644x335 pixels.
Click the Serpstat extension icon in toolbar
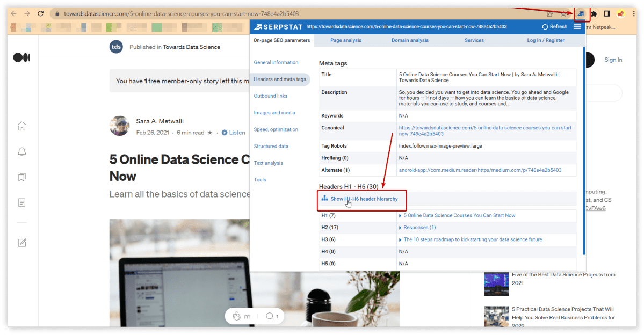[582, 13]
